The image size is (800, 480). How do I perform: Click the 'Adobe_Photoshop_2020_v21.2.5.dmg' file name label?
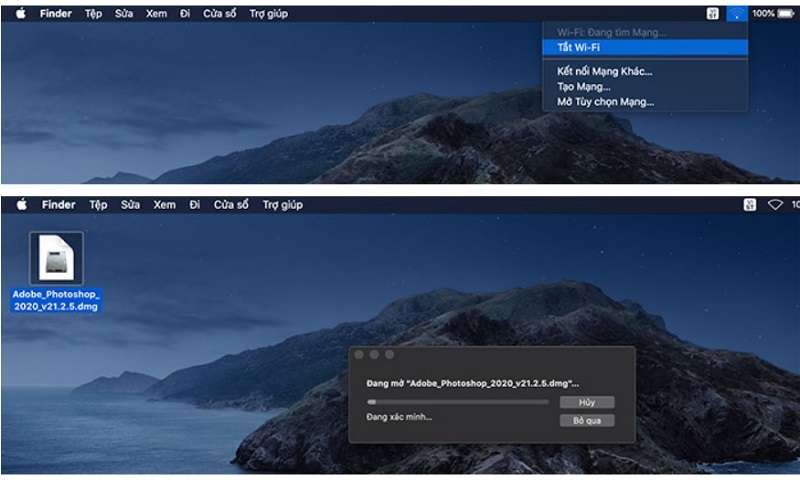coord(56,300)
